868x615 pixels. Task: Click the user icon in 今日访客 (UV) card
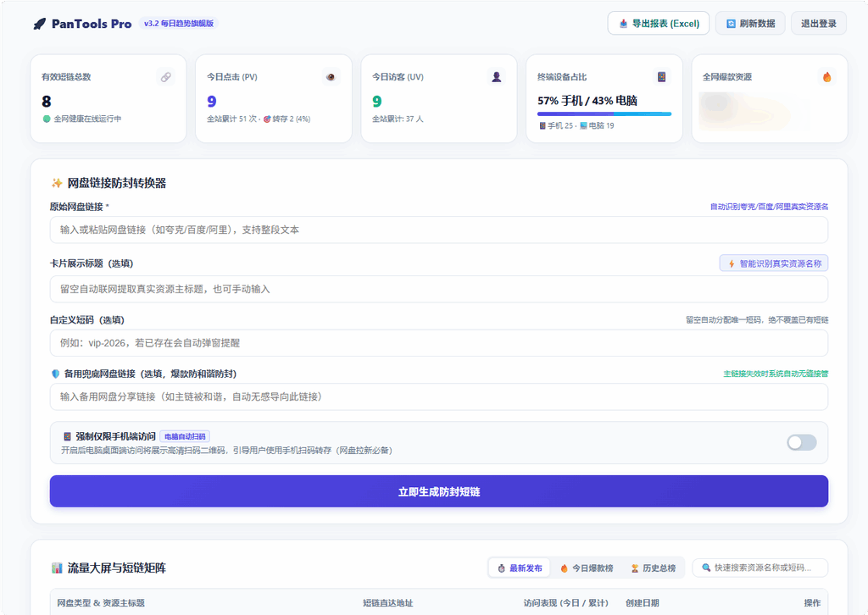[x=496, y=77]
